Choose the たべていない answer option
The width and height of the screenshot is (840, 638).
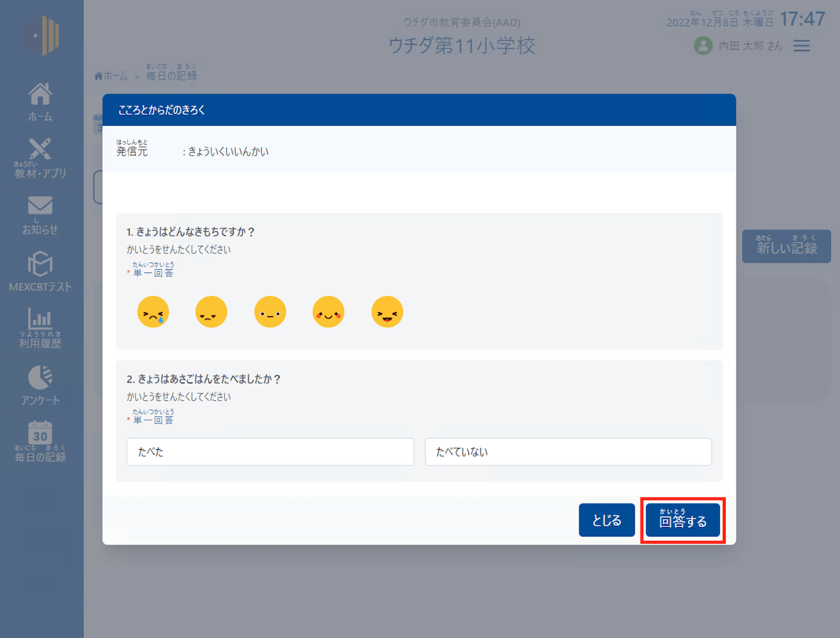(568, 452)
